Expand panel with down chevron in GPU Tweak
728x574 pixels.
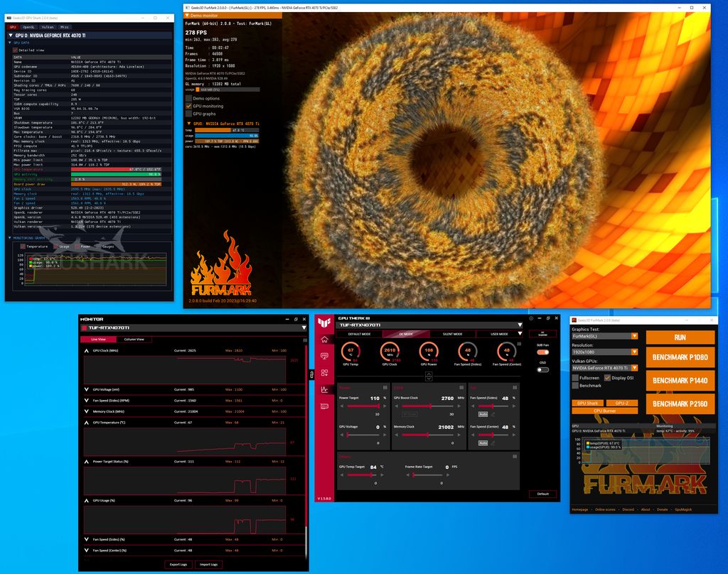[x=429, y=379]
